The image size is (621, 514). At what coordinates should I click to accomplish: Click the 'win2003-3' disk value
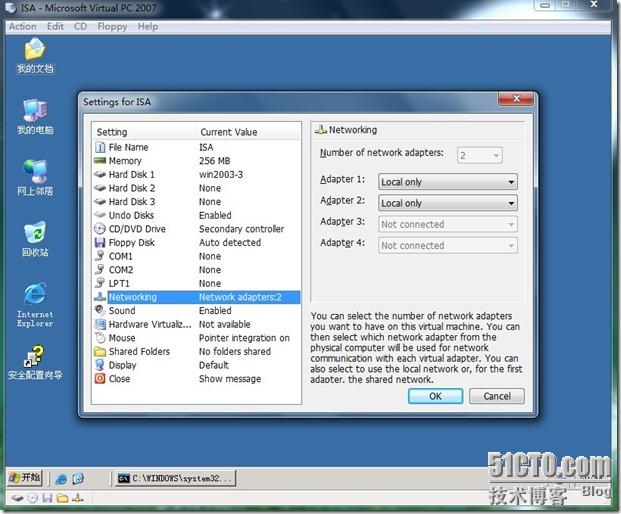pos(221,175)
